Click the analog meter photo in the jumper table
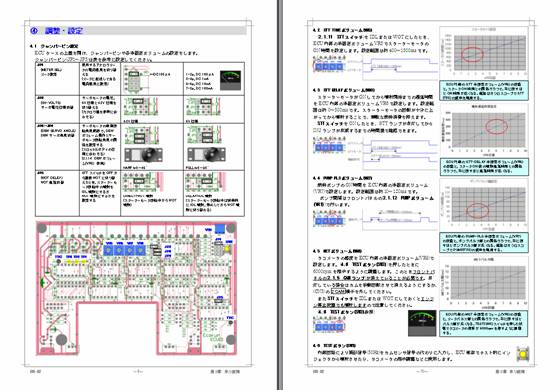 coord(230,80)
